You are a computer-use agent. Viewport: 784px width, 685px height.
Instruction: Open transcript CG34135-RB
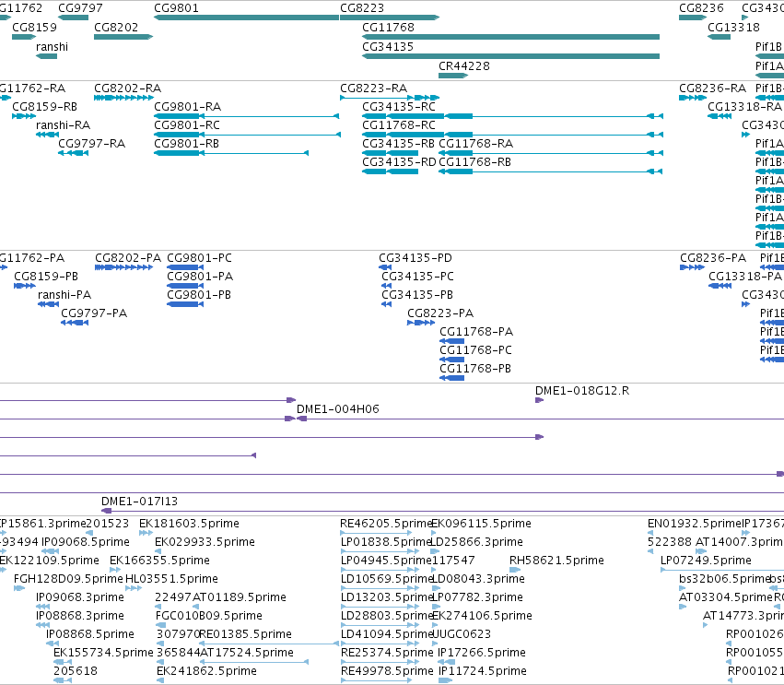[399, 144]
